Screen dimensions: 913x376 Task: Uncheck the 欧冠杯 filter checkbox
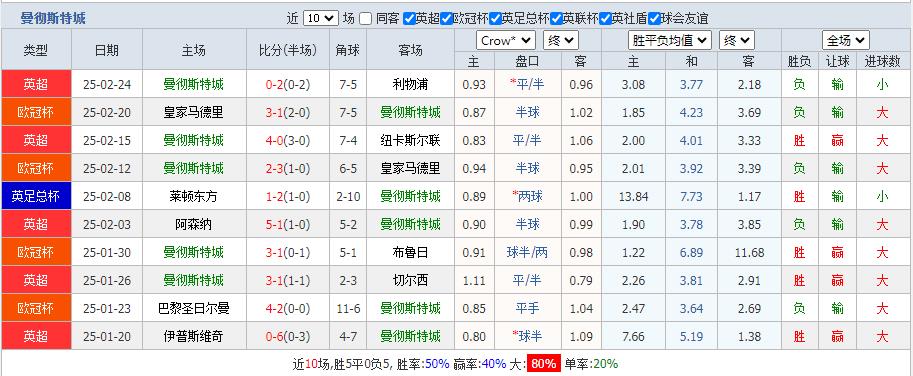point(447,19)
